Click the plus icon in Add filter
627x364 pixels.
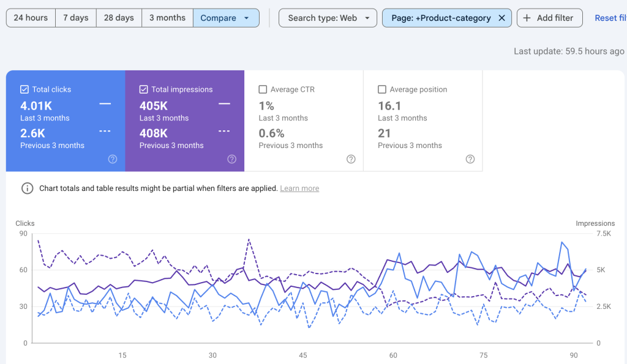click(x=527, y=18)
